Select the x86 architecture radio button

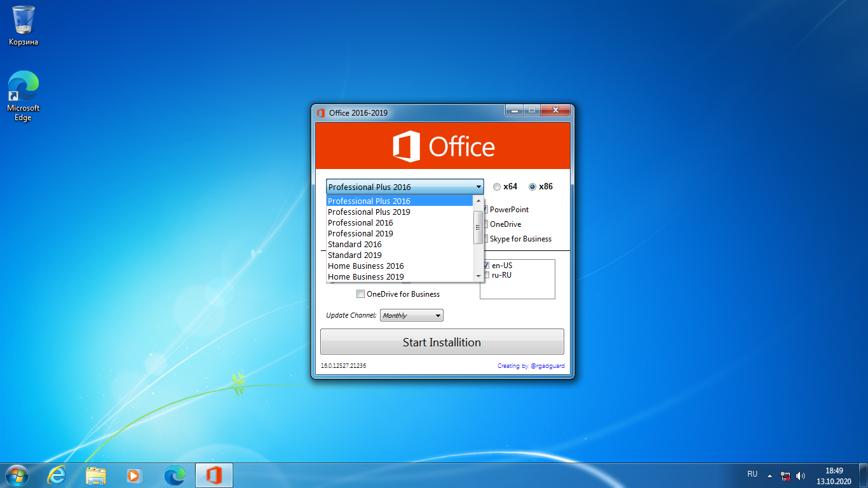tap(532, 187)
